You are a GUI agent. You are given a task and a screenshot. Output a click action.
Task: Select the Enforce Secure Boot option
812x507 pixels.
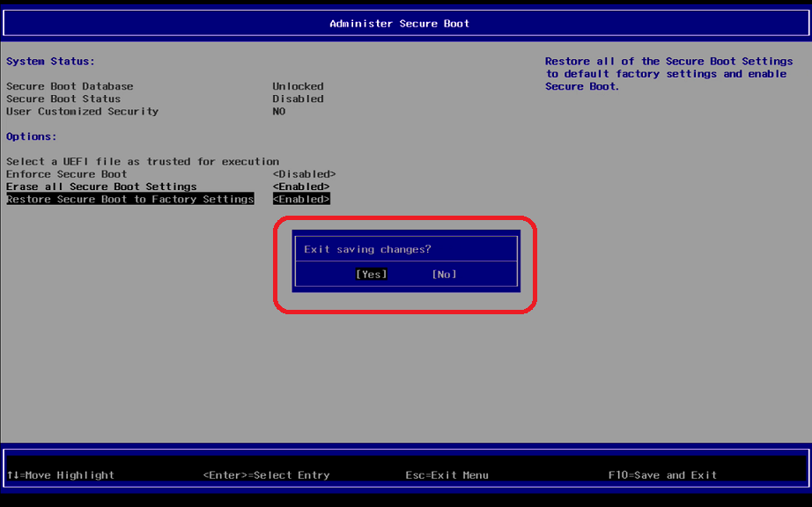tap(67, 174)
